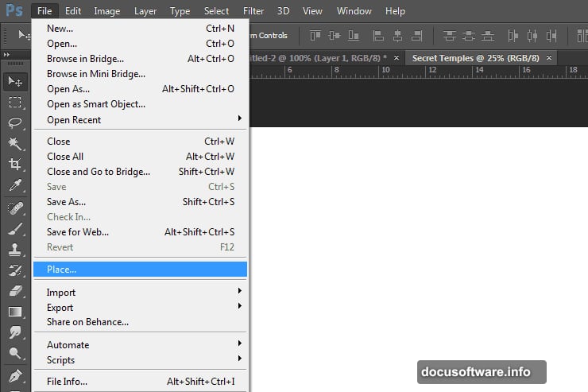Click the align left edges icon
Viewport: 588px width, 392px height.
[x=377, y=35]
